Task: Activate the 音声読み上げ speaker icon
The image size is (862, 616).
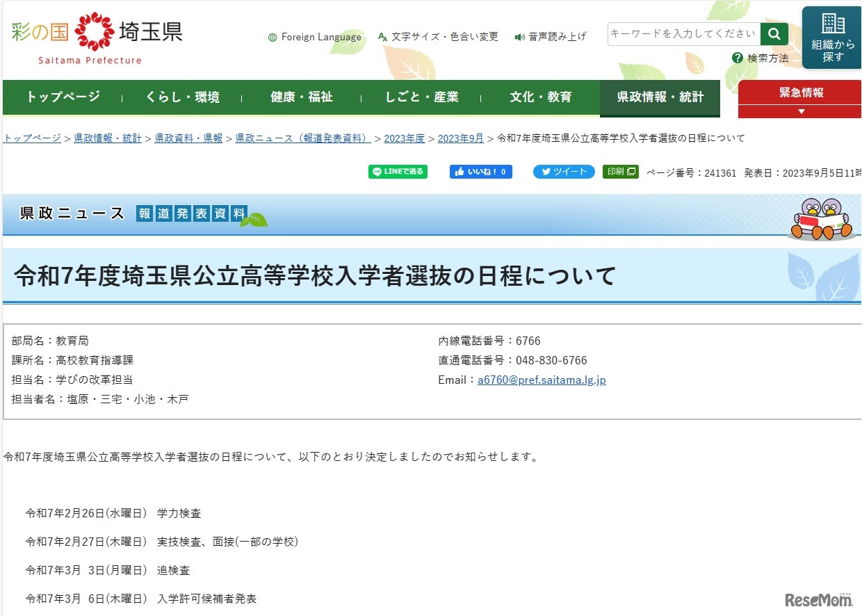Action: 519,37
